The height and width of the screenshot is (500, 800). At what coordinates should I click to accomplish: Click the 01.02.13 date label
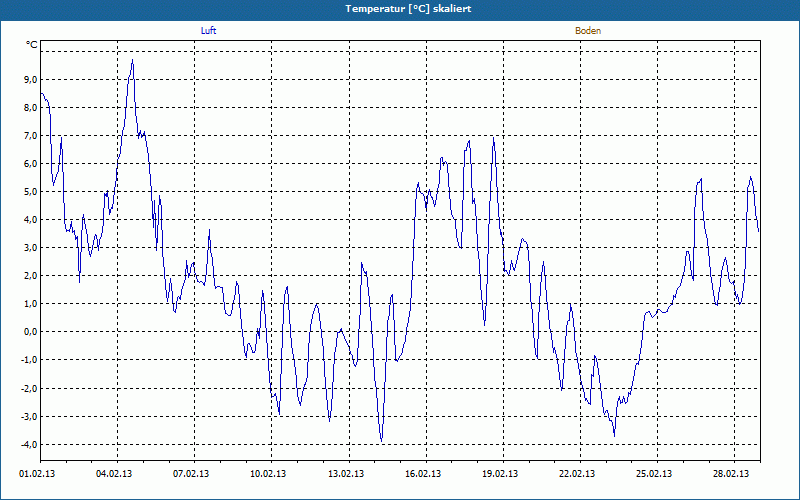(37, 474)
